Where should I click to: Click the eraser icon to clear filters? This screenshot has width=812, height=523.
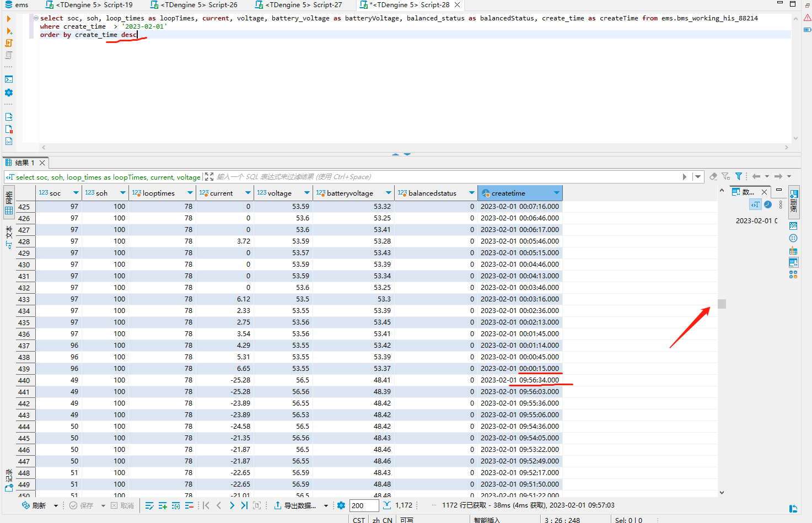pyautogui.click(x=713, y=176)
